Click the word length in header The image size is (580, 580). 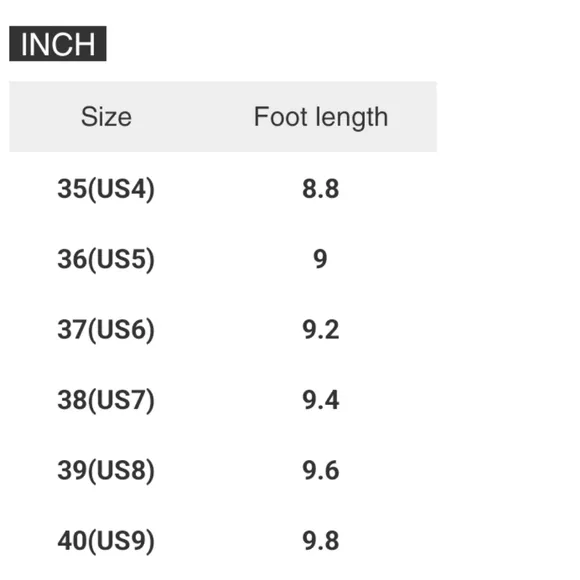point(352,118)
